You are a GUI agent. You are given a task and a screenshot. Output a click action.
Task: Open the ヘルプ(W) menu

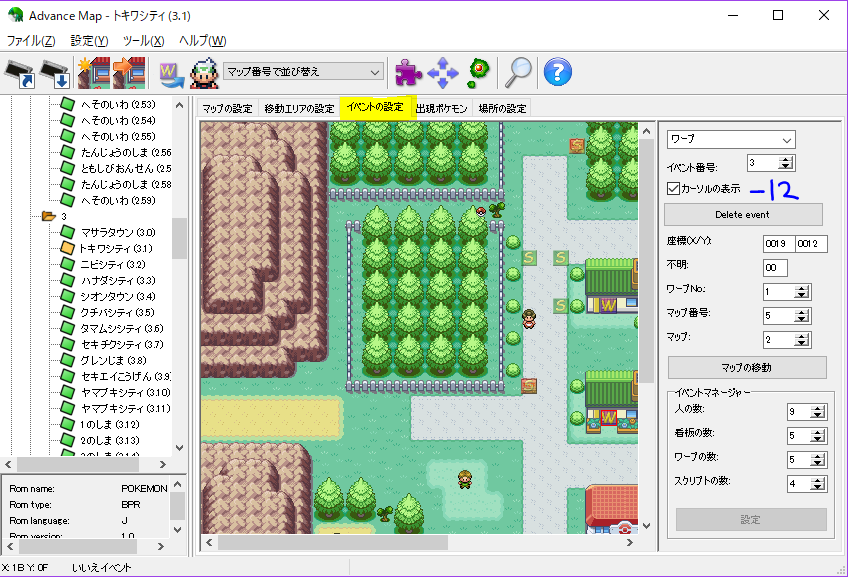point(203,41)
